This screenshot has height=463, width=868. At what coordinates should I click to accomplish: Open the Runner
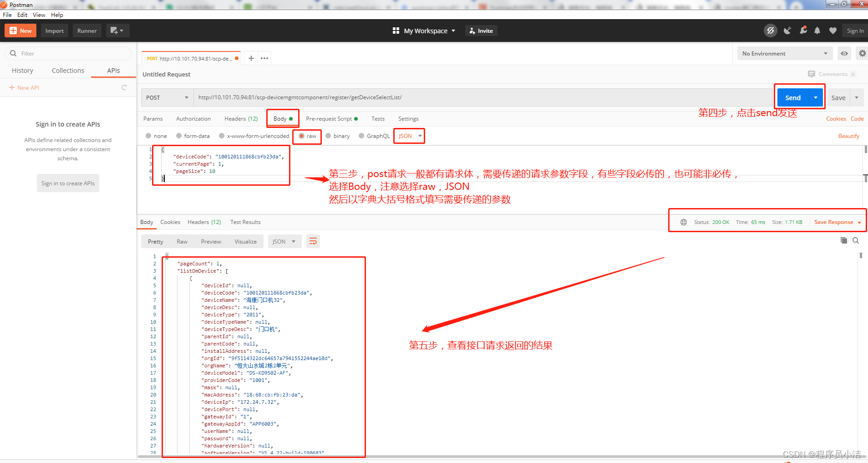(x=87, y=31)
